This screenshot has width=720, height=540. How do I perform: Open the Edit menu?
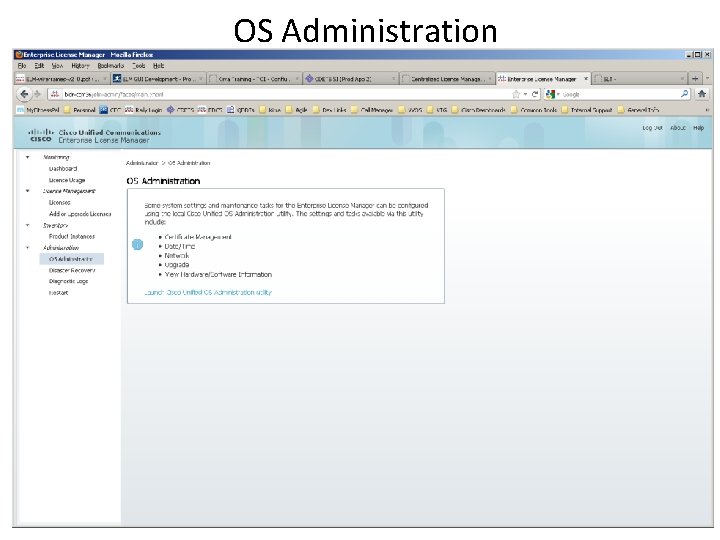[x=39, y=66]
